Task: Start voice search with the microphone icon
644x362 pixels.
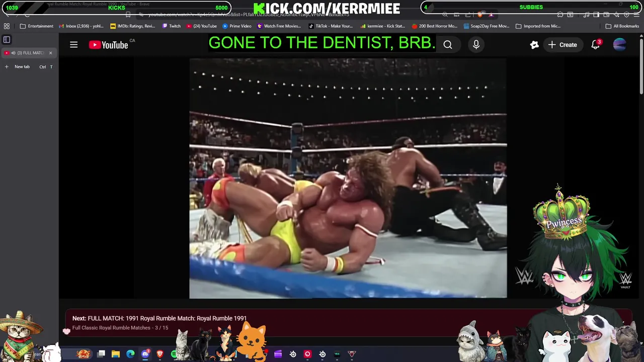Action: tap(476, 45)
